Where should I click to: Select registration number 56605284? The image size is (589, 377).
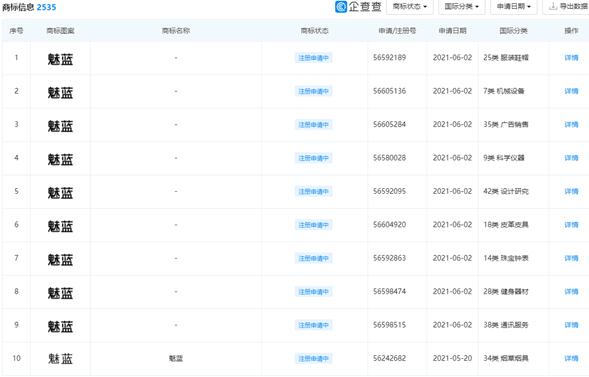(x=390, y=124)
